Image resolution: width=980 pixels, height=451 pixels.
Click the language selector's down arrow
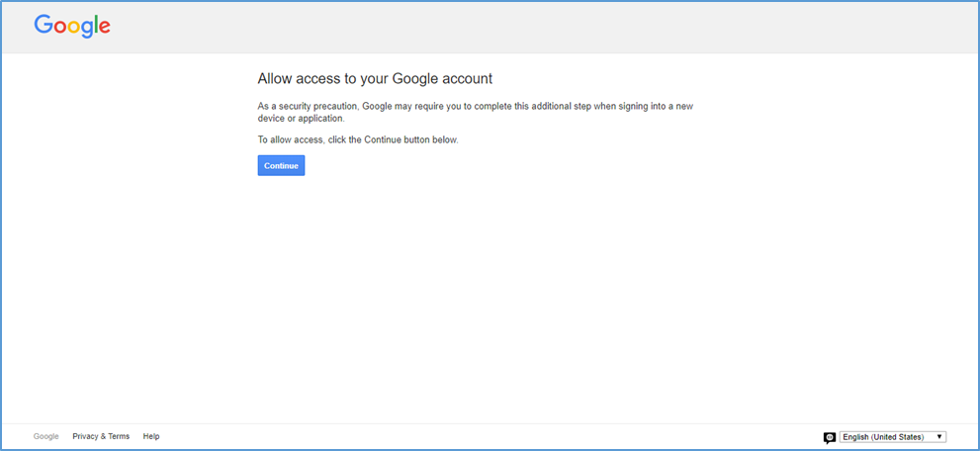[x=938, y=437]
